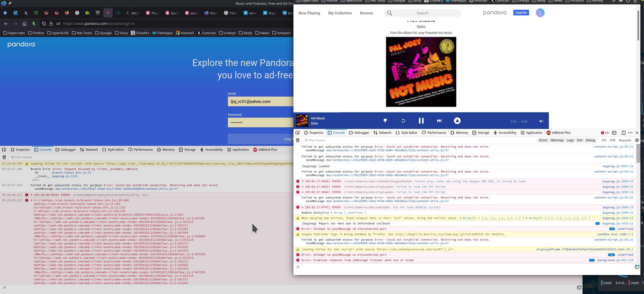Click the skip forward icon in player
The height and width of the screenshot is (294, 644).
439,120
